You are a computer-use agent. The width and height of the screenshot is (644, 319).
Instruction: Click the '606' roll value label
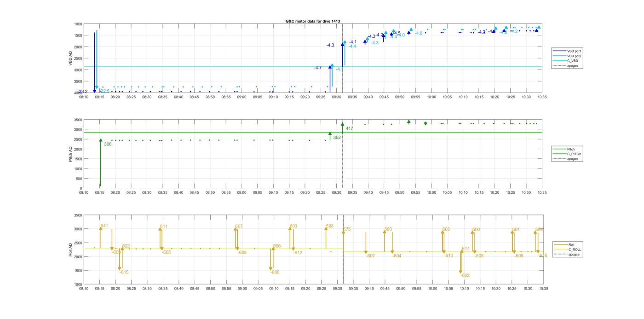coord(277,246)
